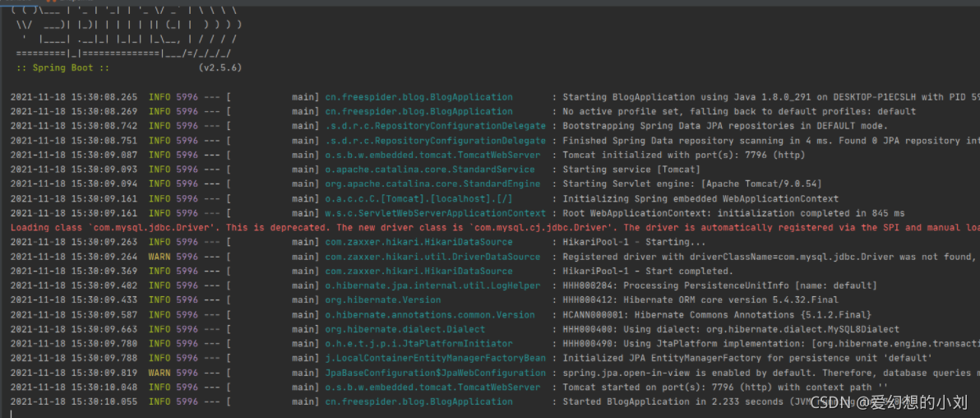Click logger 'o.hibernate.annotations.common.Version'
980x418 pixels.
coord(430,315)
